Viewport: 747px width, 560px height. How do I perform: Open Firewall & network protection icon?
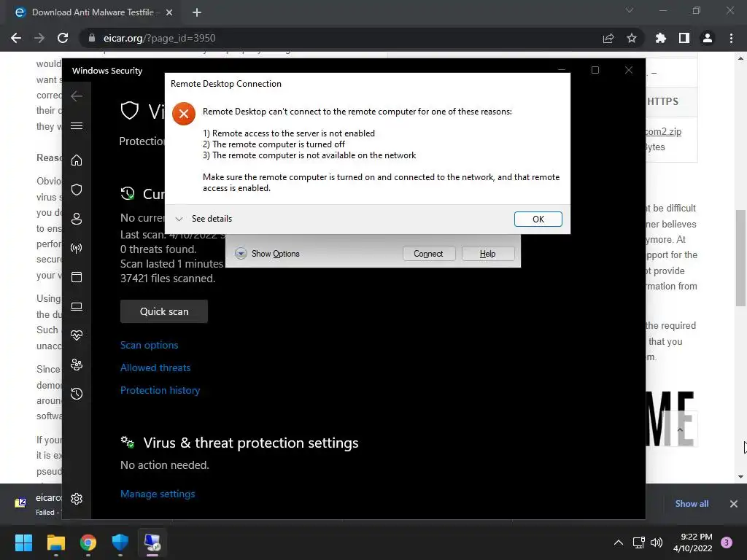point(77,248)
